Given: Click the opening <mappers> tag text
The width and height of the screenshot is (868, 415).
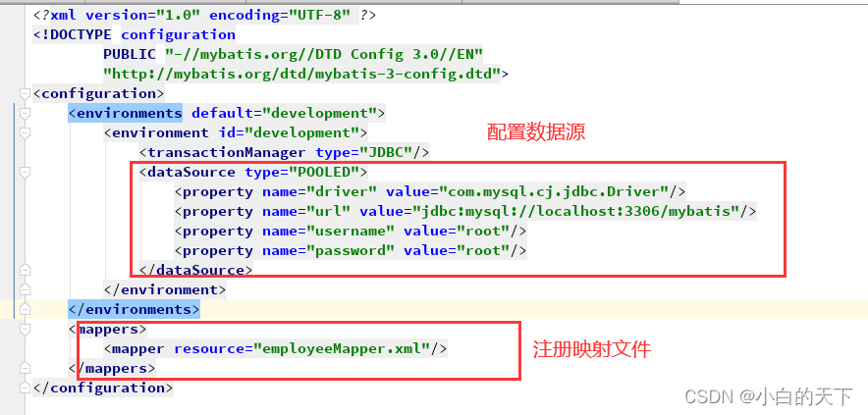Looking at the screenshot, I should click(107, 330).
